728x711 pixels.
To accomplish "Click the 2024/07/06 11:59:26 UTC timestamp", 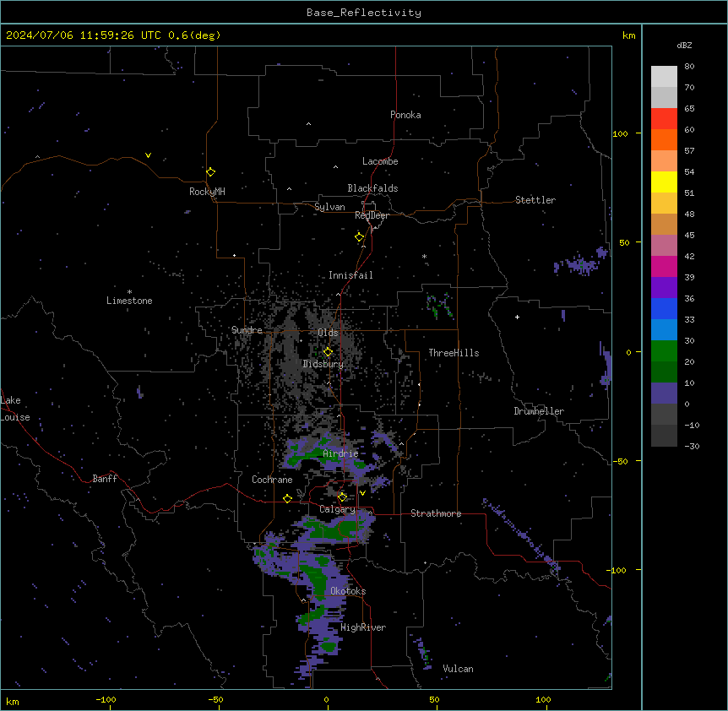I will [83, 35].
